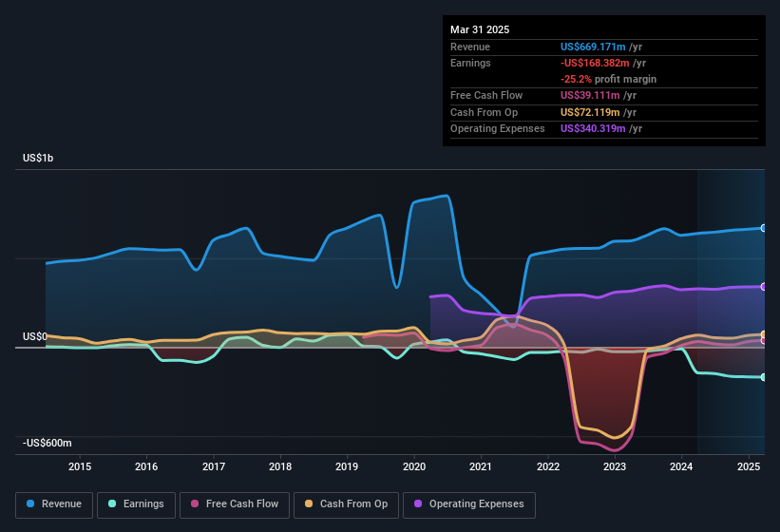The image size is (780, 532).
Task: Click the Mar 31 2025 tooltip date
Action: pyautogui.click(x=480, y=29)
